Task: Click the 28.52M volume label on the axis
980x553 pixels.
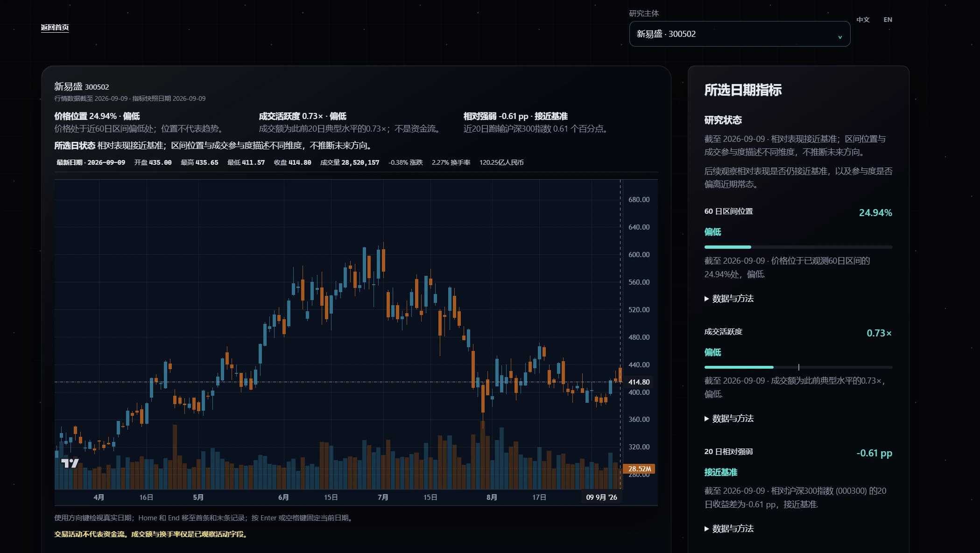Action: [639, 469]
